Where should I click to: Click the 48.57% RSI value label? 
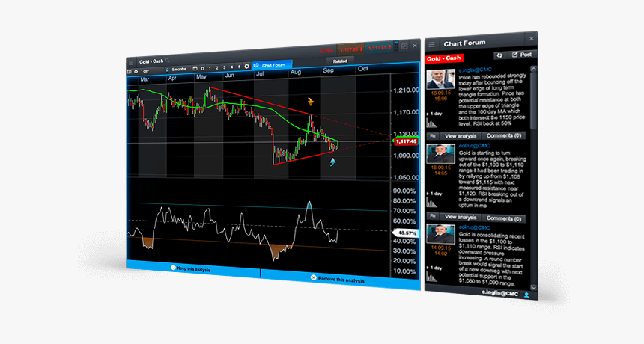(x=406, y=233)
